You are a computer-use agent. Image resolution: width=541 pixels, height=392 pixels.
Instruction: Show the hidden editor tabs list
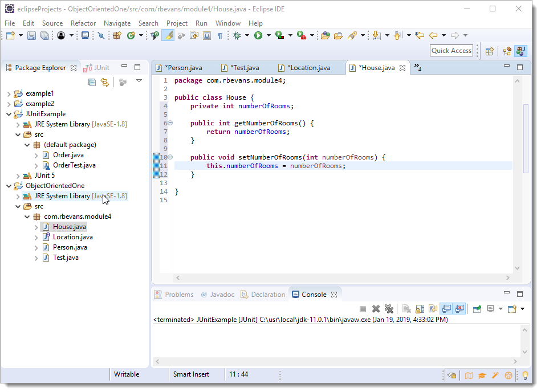coord(417,67)
